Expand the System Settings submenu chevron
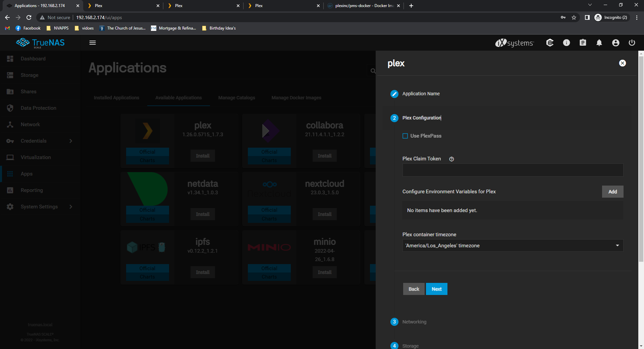644x349 pixels. tap(71, 207)
